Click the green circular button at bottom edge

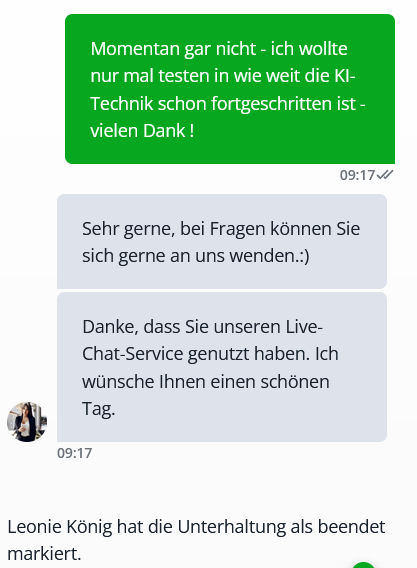363,565
